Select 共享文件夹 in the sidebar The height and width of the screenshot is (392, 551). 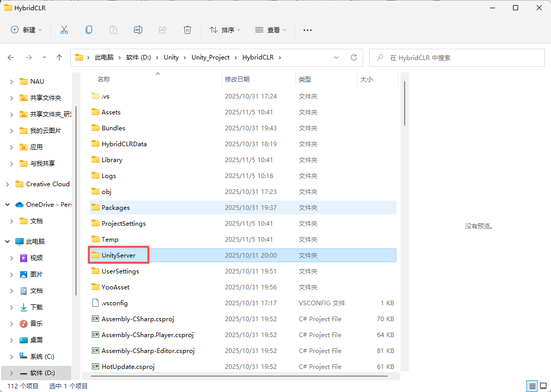click(x=46, y=98)
